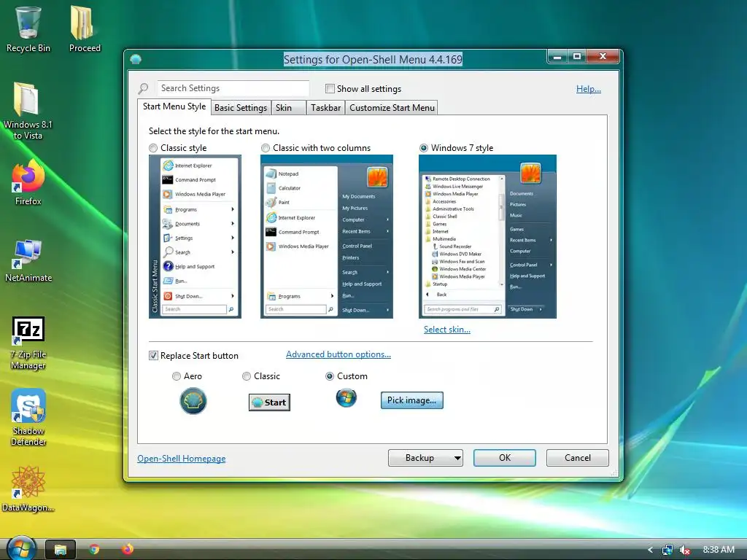Image resolution: width=747 pixels, height=560 pixels.
Task: Select the NetAnimate desktop shortcut
Action: (x=28, y=260)
